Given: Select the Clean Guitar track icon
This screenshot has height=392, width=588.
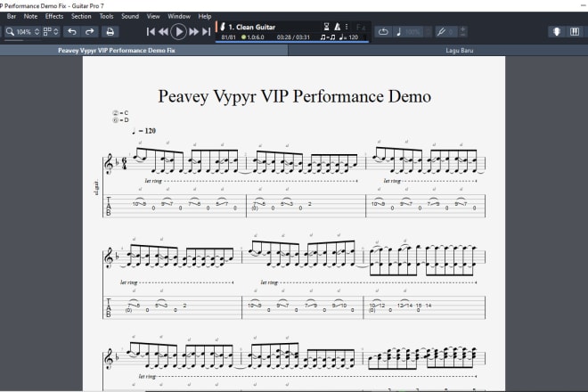Looking at the screenshot, I should (223, 27).
